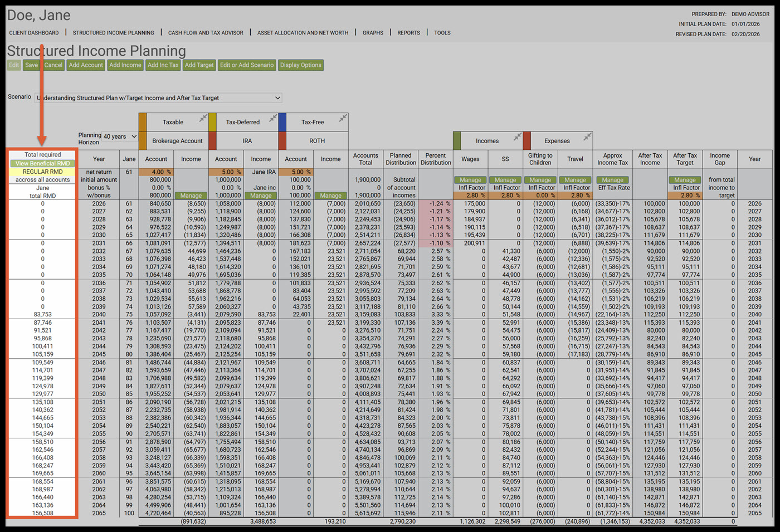Open Cash Flow and Tax Advisor
780x532 pixels.
coord(206,33)
